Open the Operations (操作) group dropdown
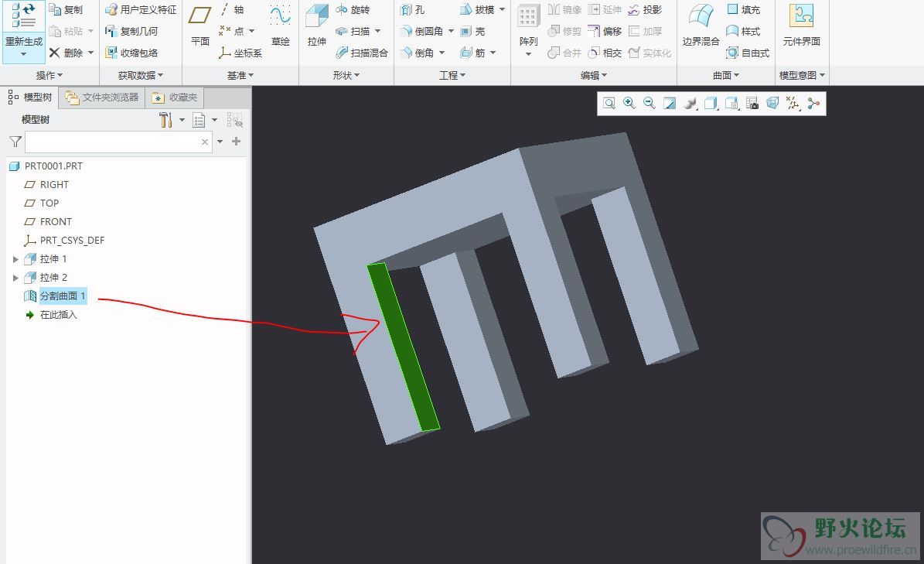Screen dimensions: 924x564 point(49,76)
